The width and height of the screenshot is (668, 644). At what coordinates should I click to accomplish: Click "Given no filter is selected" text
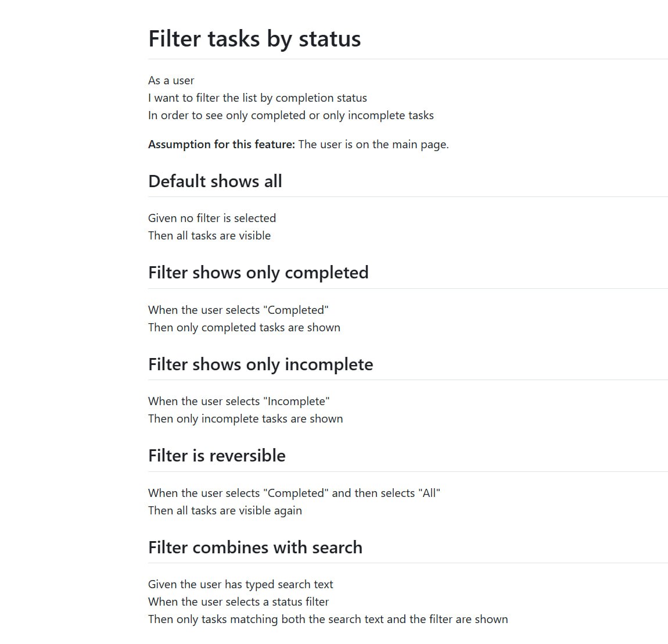[212, 218]
